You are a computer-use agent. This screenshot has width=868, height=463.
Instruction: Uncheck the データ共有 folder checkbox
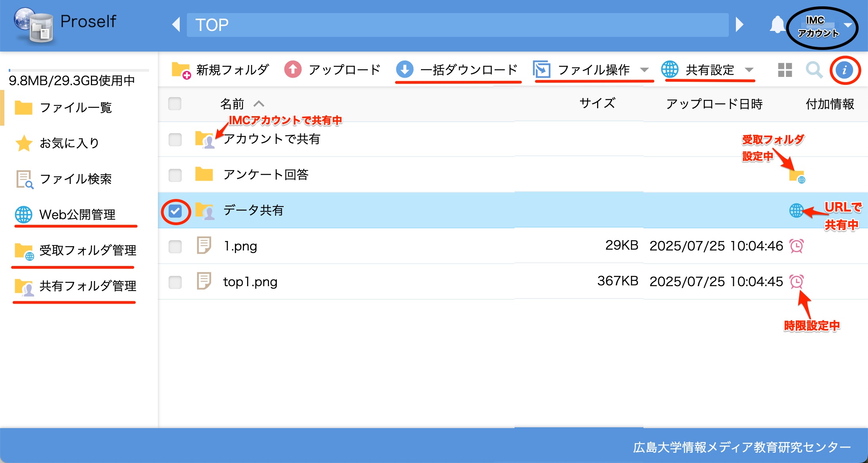[x=175, y=211]
